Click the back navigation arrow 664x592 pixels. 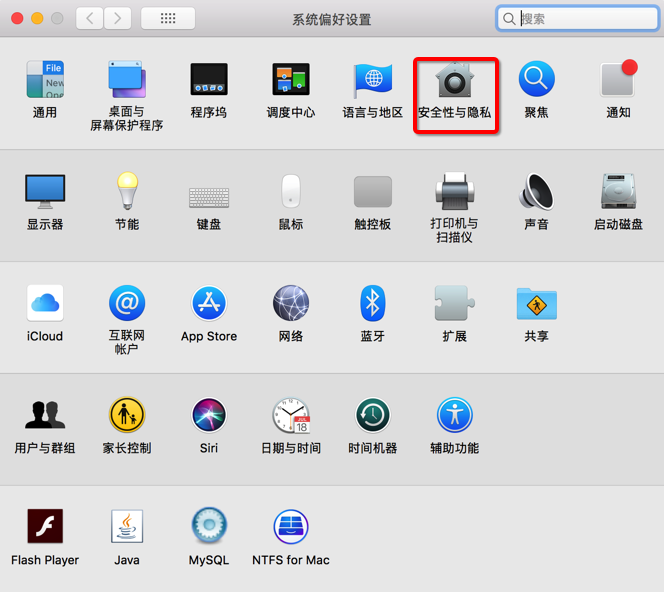[x=90, y=19]
